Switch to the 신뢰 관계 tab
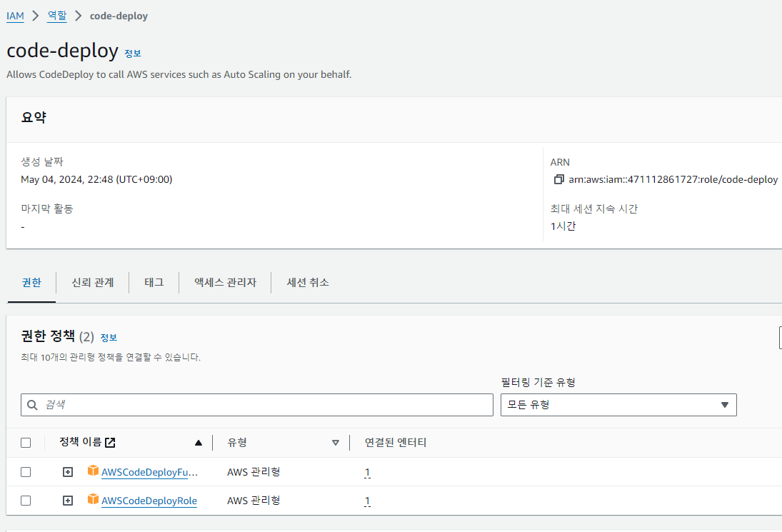The image size is (782, 532). pyautogui.click(x=93, y=283)
